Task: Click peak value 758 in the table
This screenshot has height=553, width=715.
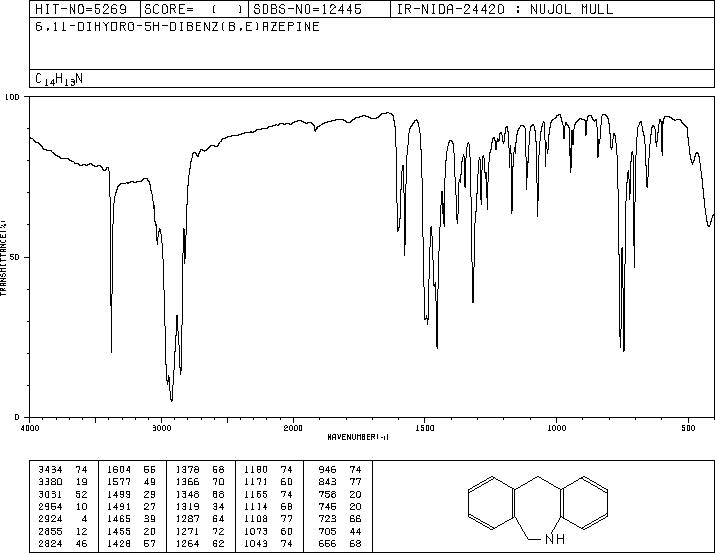Action: 327,494
